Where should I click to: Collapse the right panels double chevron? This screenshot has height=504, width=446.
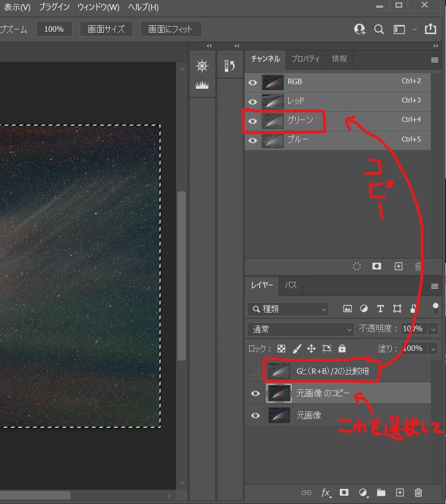coord(435,46)
